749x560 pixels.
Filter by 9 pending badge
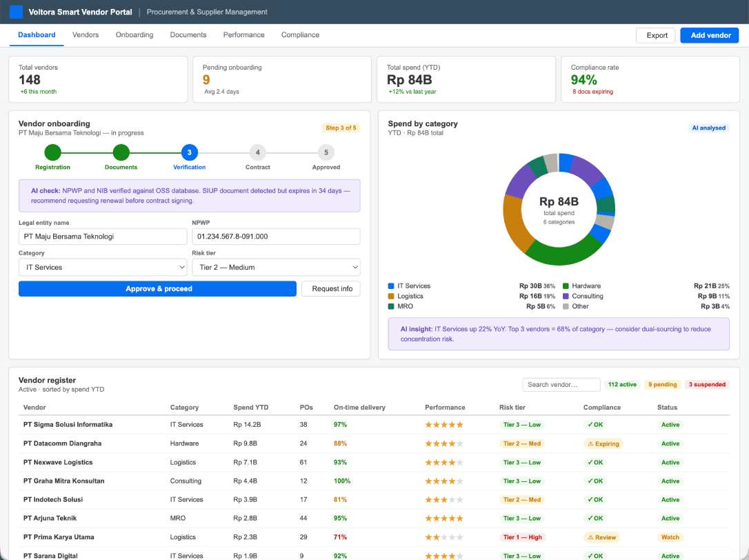(x=663, y=385)
